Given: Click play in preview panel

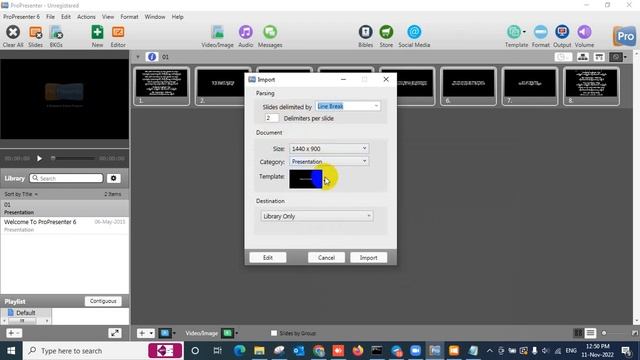Looking at the screenshot, I should [39, 158].
